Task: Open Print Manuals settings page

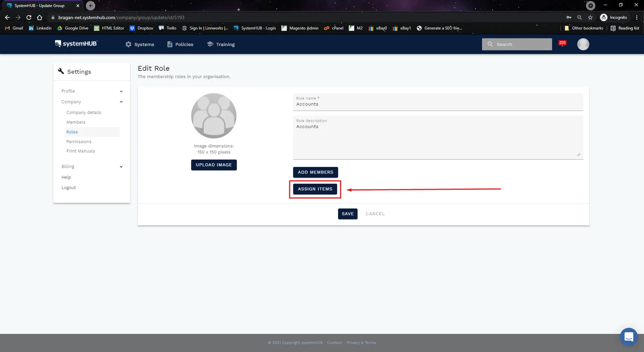Action: pyautogui.click(x=80, y=151)
